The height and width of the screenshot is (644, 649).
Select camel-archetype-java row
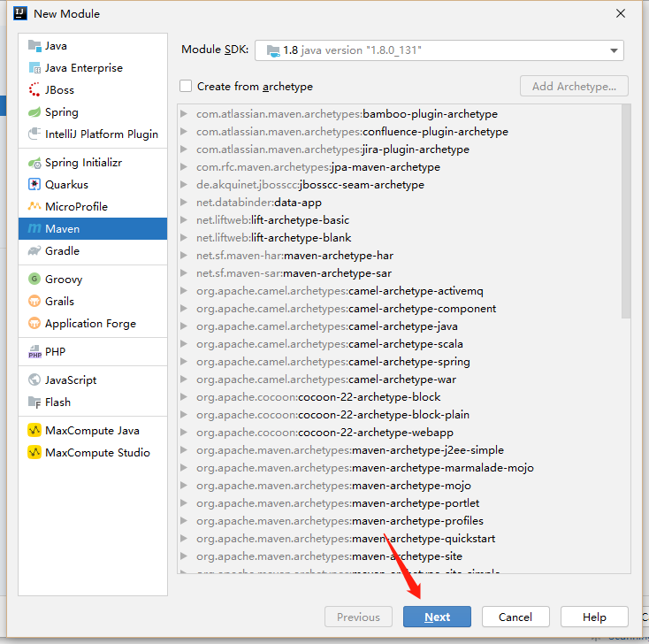tap(400, 326)
